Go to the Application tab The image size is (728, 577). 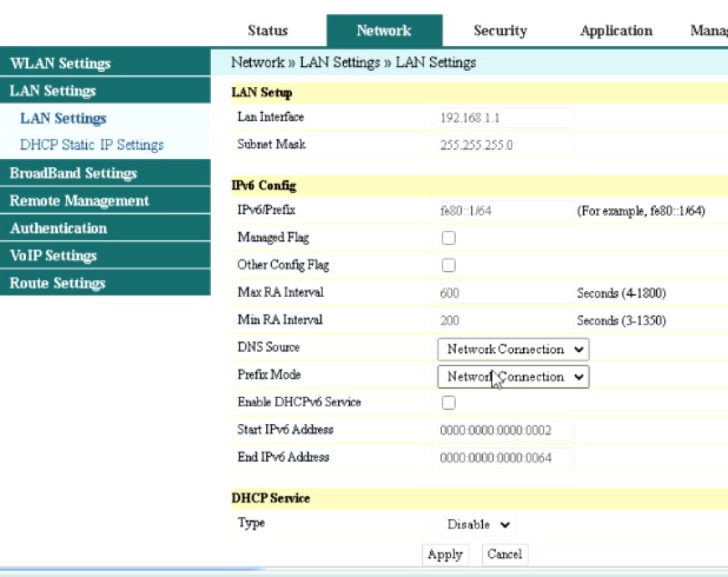616,31
